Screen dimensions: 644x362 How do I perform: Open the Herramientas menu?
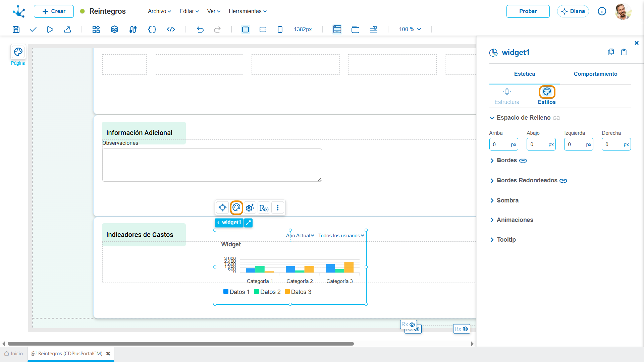(248, 11)
